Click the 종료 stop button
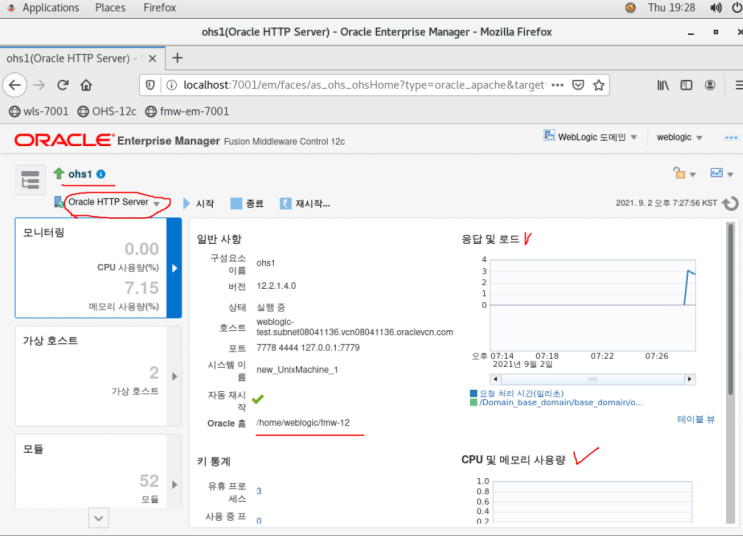The height and width of the screenshot is (536, 743). point(247,203)
